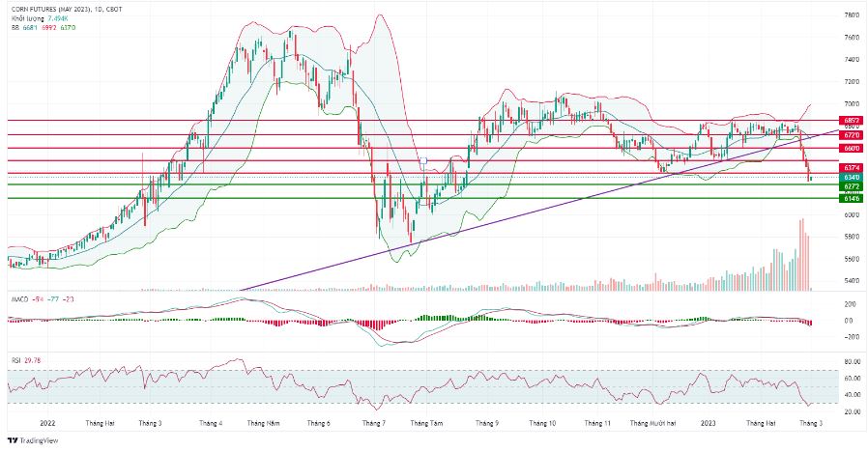Click the Tháng 7 time axis label
868x452 pixels.
[x=374, y=423]
